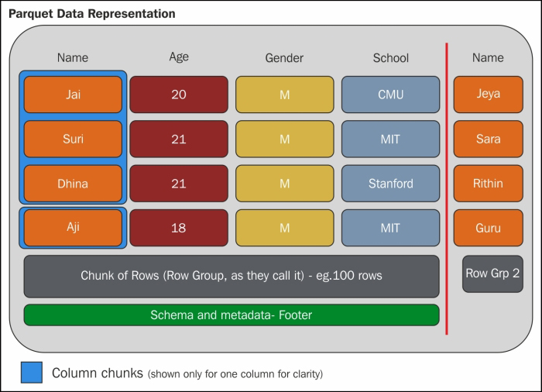Image resolution: width=542 pixels, height=392 pixels.
Task: Click the Aji name cell
Action: 73,228
